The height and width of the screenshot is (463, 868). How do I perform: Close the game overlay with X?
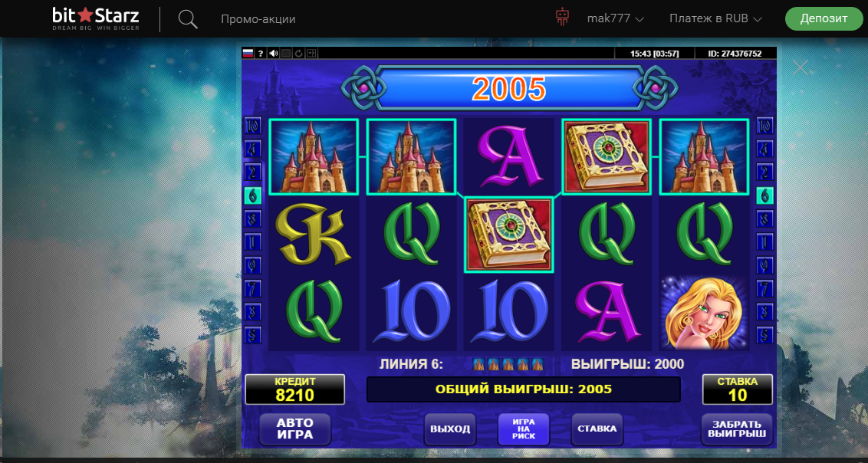(801, 68)
